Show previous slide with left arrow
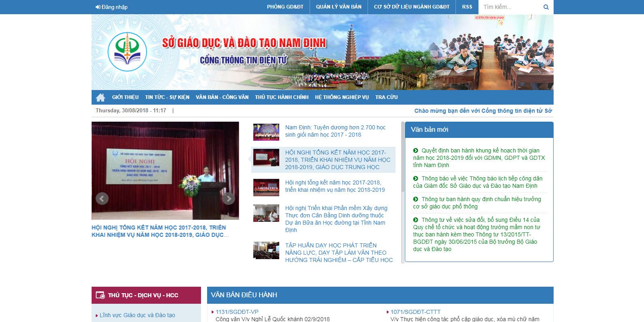Screen dimensions: 644x322 click(102, 198)
